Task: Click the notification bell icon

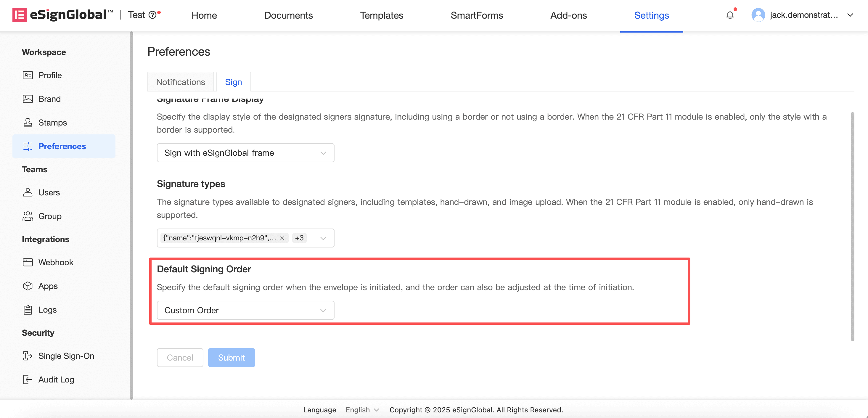Action: pyautogui.click(x=730, y=15)
